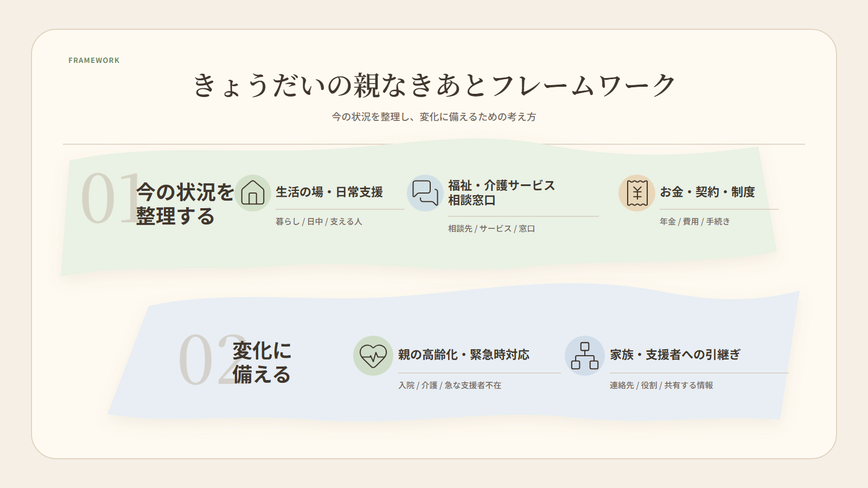Click the text 相談先 / サービス / 窓口
Image resolution: width=868 pixels, height=488 pixels.
point(492,228)
